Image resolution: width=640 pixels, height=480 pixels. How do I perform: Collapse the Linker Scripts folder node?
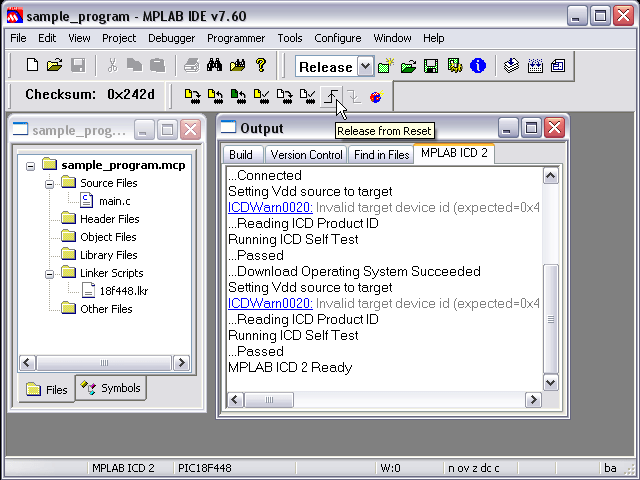pos(49,274)
